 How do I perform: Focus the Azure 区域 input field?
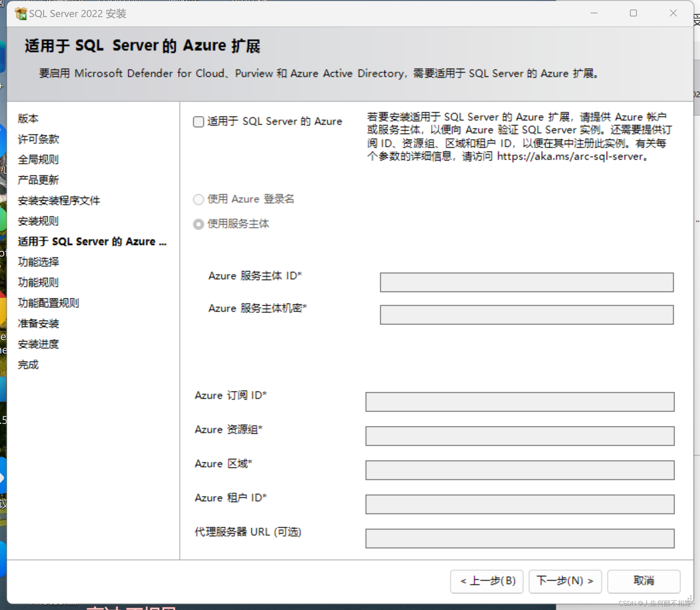click(520, 470)
